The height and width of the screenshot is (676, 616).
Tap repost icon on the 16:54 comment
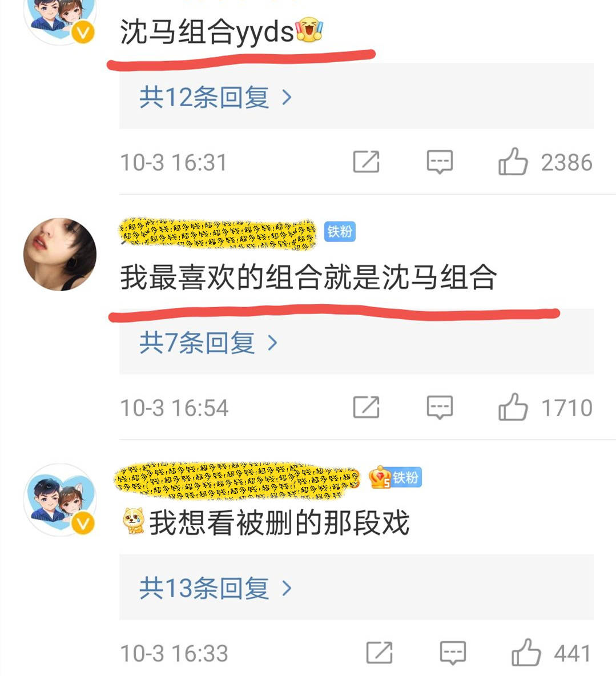[x=366, y=407]
